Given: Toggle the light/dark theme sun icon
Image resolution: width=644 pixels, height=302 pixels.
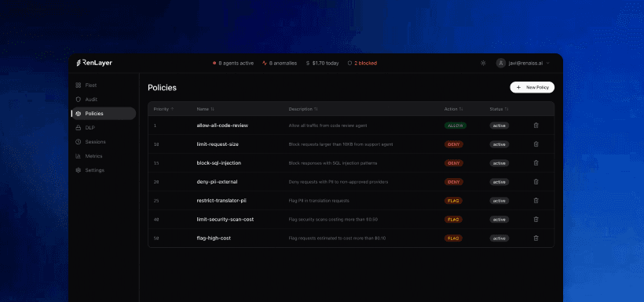Looking at the screenshot, I should coord(483,64).
